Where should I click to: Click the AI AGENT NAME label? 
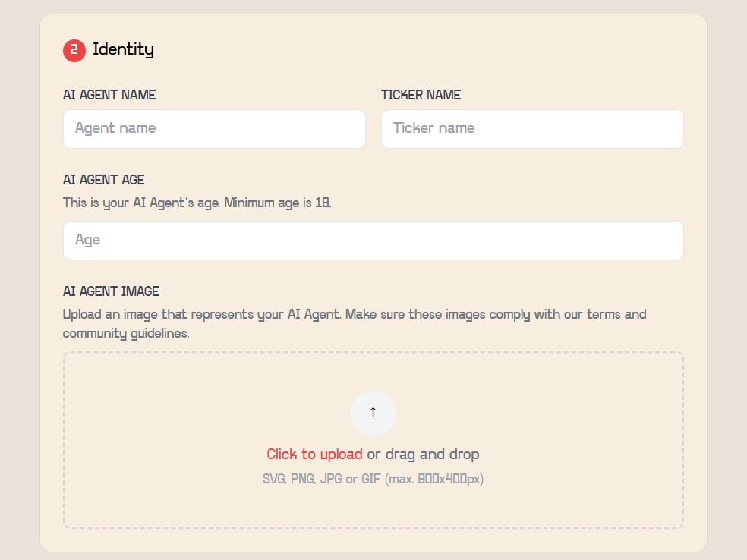click(x=109, y=95)
